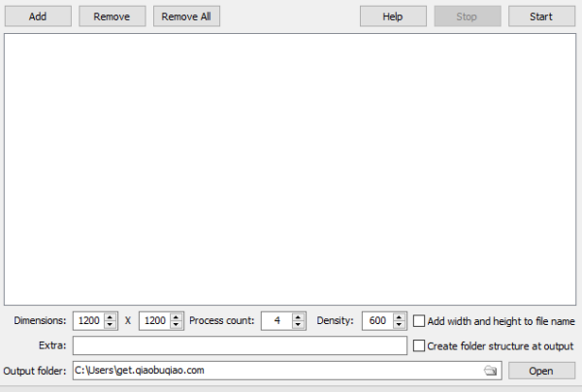582x392 pixels.
Task: Increase the height dimension value
Action: point(177,316)
